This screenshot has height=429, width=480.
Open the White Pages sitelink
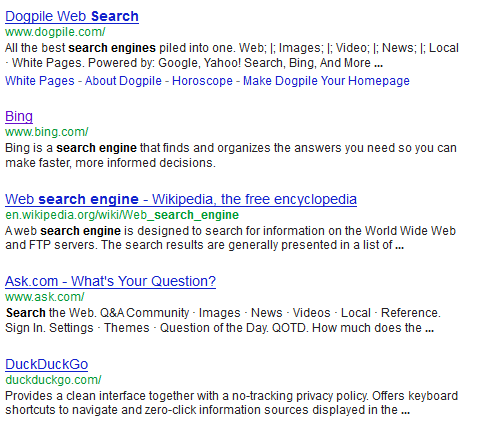point(40,81)
